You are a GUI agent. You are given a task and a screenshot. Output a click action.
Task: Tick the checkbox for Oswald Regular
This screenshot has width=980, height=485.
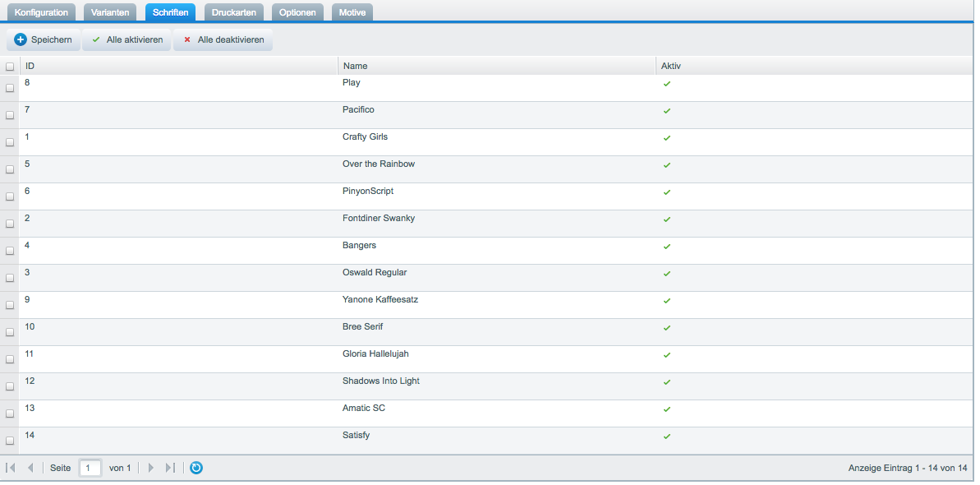pos(10,278)
